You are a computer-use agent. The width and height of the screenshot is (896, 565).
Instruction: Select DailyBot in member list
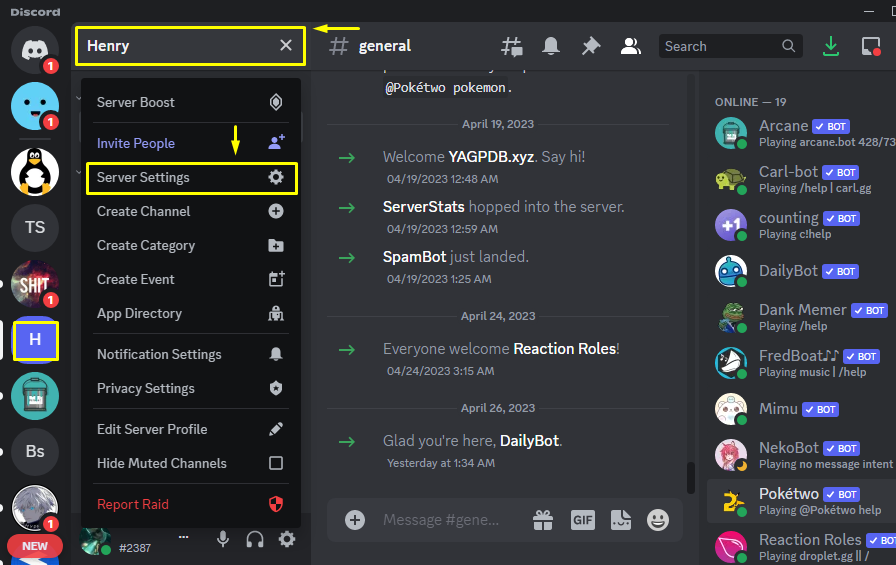[x=802, y=271]
